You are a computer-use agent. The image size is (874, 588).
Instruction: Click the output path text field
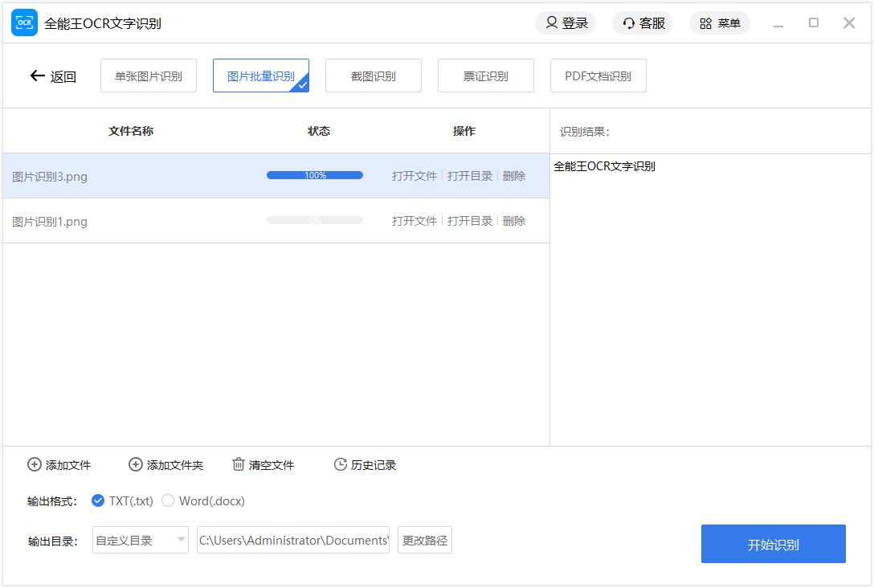tap(293, 541)
